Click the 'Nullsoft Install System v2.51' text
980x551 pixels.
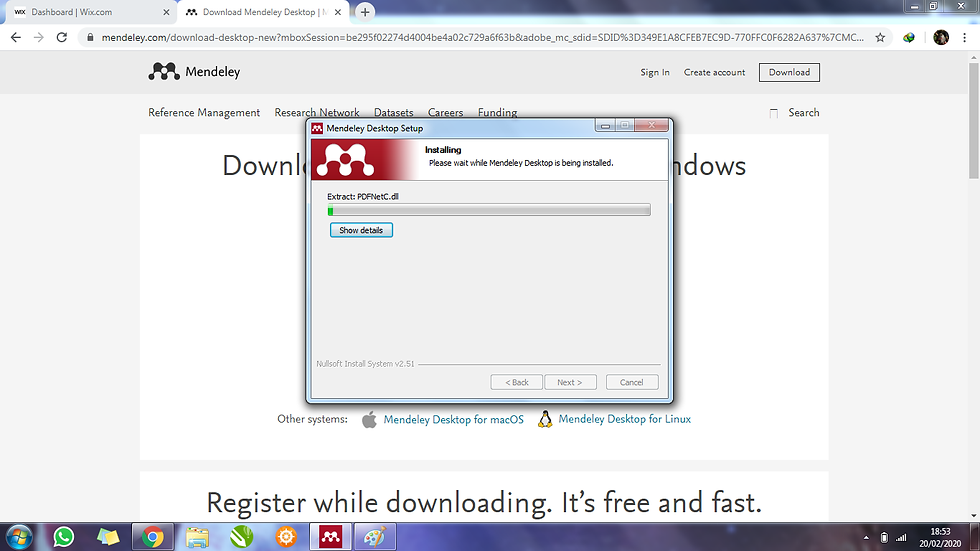[x=365, y=364]
